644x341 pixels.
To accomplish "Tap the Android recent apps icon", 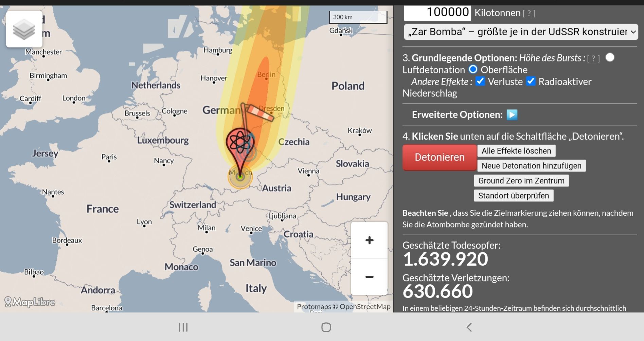I will (x=183, y=327).
